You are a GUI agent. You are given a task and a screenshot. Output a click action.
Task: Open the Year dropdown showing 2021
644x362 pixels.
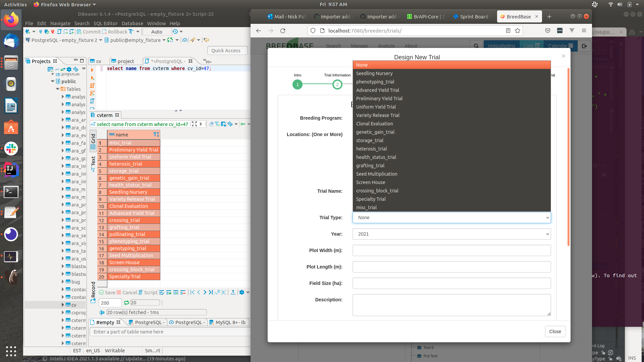pos(451,234)
